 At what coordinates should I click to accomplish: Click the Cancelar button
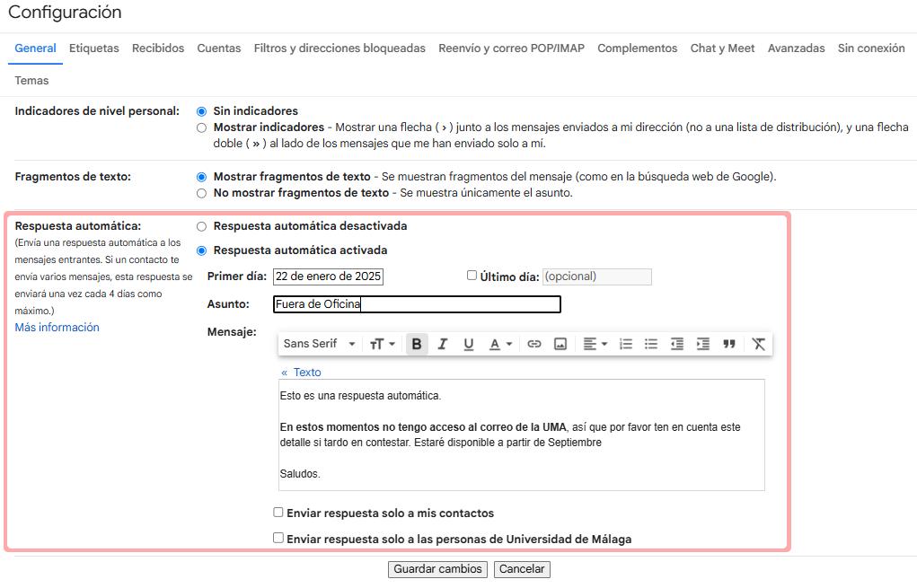tap(522, 569)
